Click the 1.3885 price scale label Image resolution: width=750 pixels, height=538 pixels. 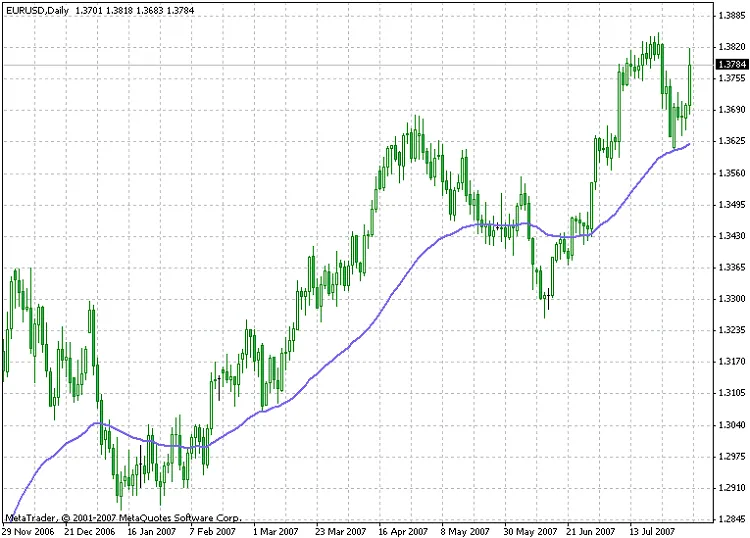coord(731,15)
